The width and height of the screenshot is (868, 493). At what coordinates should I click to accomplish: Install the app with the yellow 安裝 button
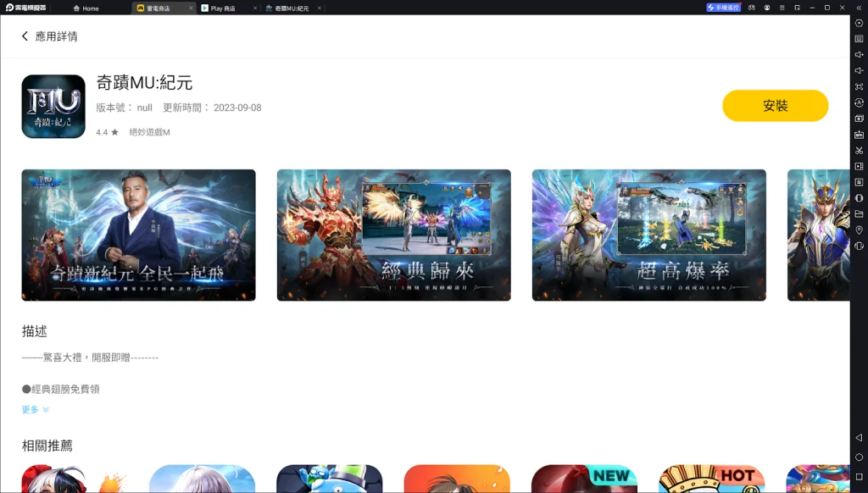(775, 106)
